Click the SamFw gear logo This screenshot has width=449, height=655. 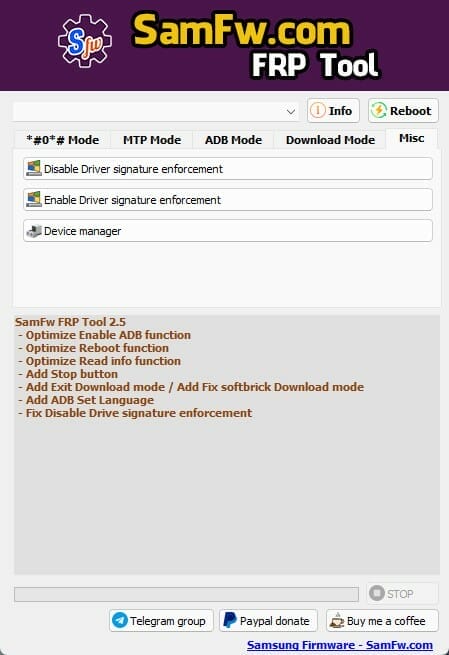[85, 41]
